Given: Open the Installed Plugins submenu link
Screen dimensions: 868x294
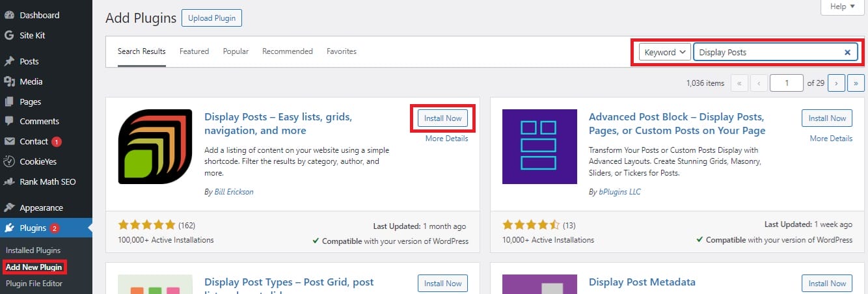Looking at the screenshot, I should [33, 250].
